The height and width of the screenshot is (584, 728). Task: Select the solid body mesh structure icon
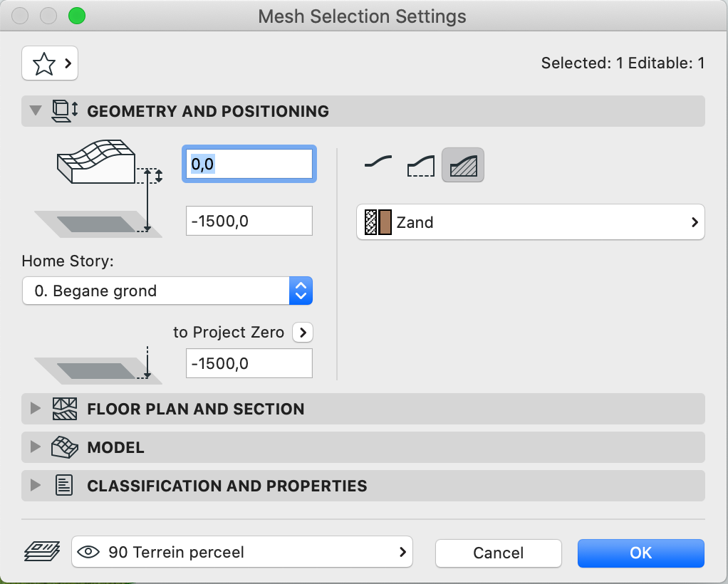(x=463, y=165)
